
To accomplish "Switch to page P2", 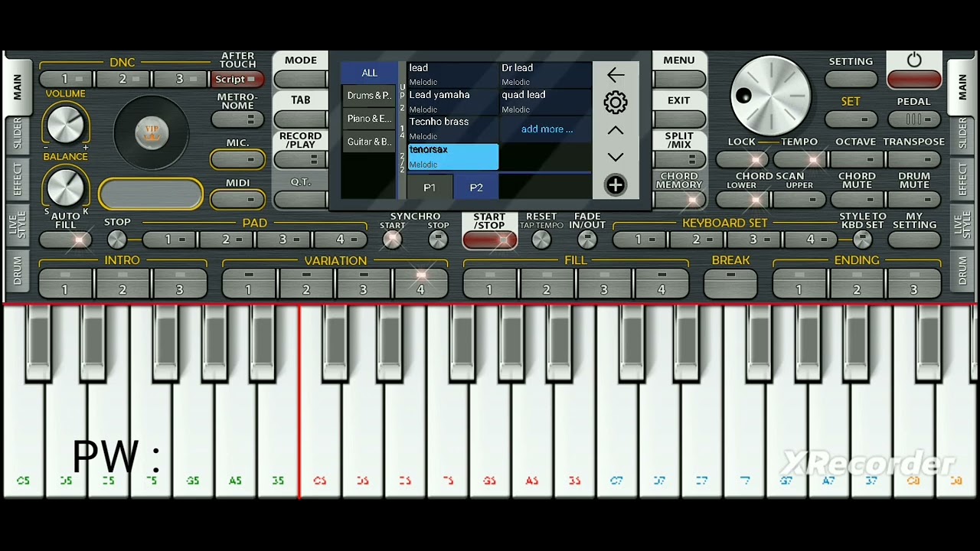I will (476, 187).
